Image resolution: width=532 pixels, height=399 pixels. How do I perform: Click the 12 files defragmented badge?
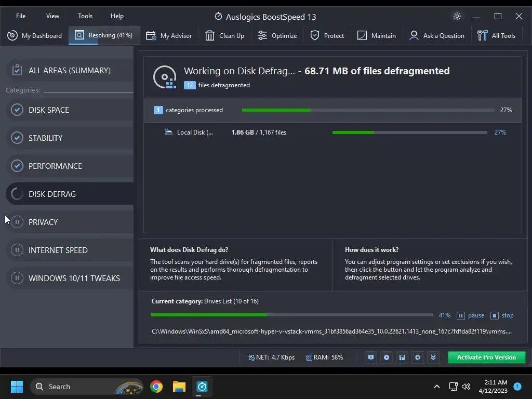click(190, 85)
